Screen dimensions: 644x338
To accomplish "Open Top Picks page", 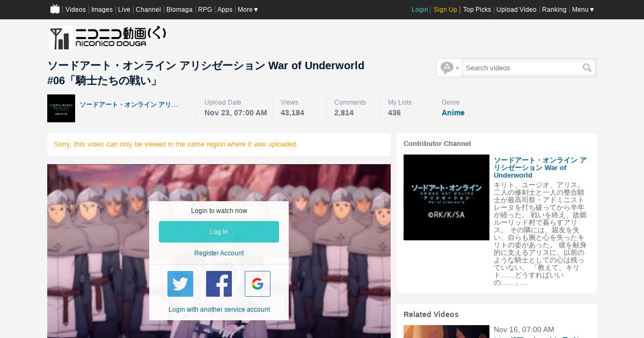I will tap(477, 10).
